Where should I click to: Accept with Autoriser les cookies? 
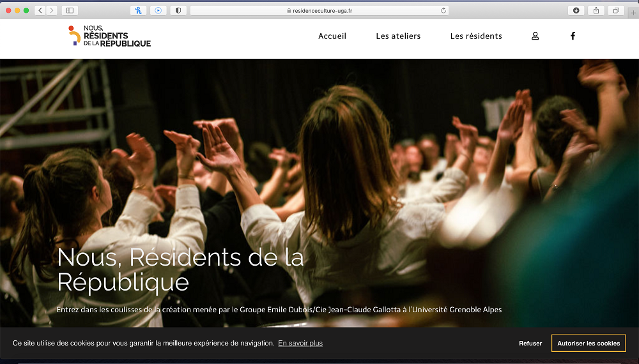click(589, 343)
